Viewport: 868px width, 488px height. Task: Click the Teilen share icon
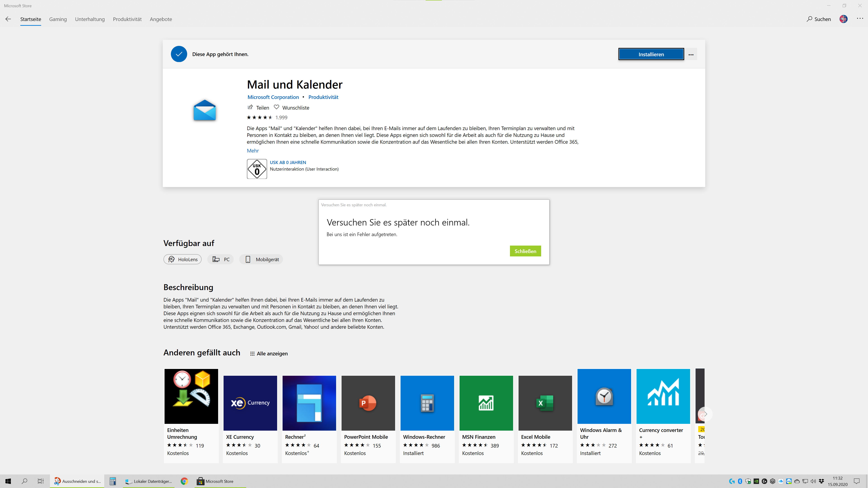pos(250,108)
